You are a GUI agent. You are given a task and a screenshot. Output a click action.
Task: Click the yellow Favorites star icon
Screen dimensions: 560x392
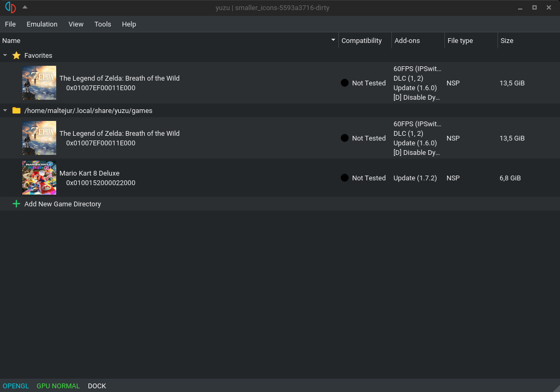(16, 55)
